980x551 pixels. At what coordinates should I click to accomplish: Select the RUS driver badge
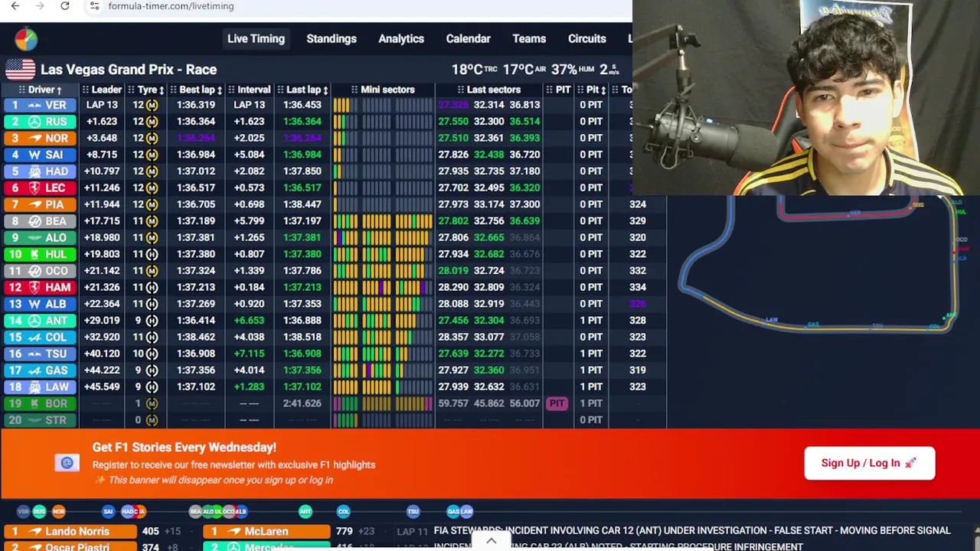(39, 122)
